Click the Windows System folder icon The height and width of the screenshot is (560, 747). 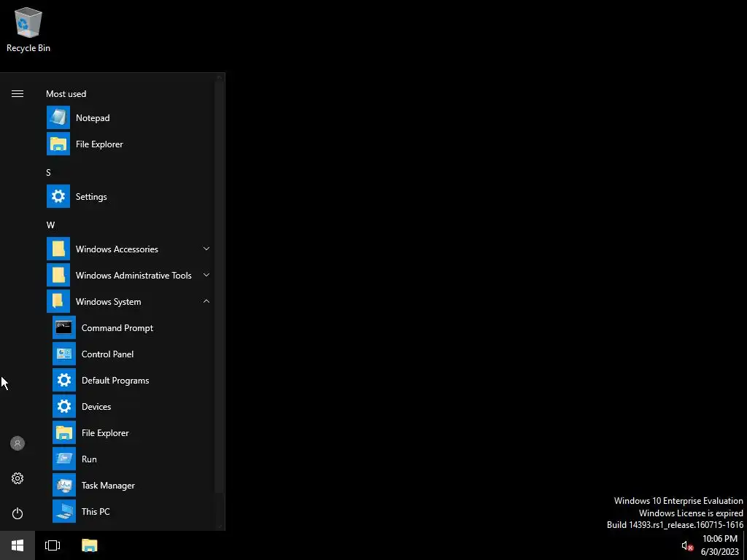pos(58,301)
